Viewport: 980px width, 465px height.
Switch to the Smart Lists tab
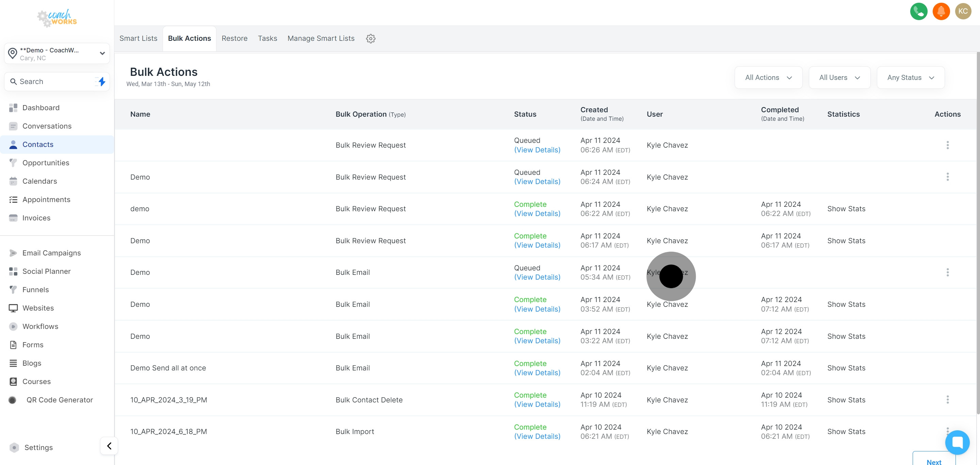click(138, 38)
